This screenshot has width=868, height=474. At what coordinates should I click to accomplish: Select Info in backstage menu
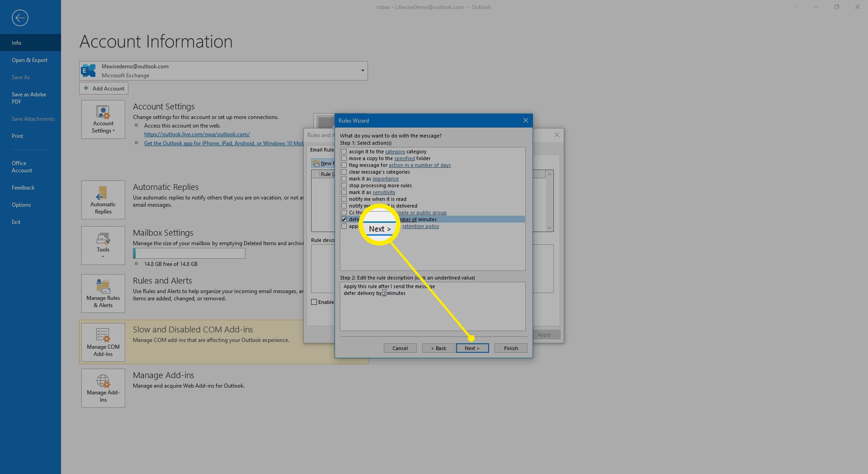[x=30, y=43]
